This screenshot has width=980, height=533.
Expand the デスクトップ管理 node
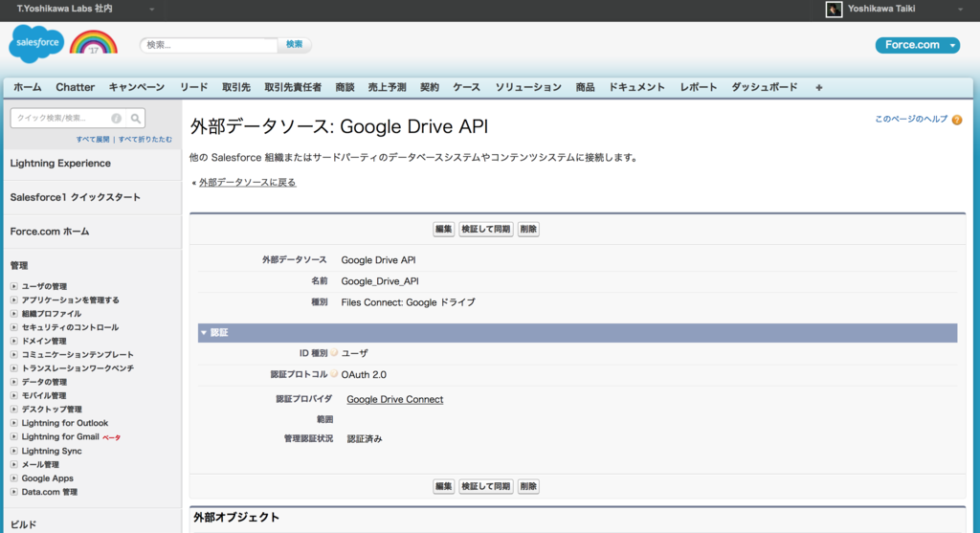(13, 410)
